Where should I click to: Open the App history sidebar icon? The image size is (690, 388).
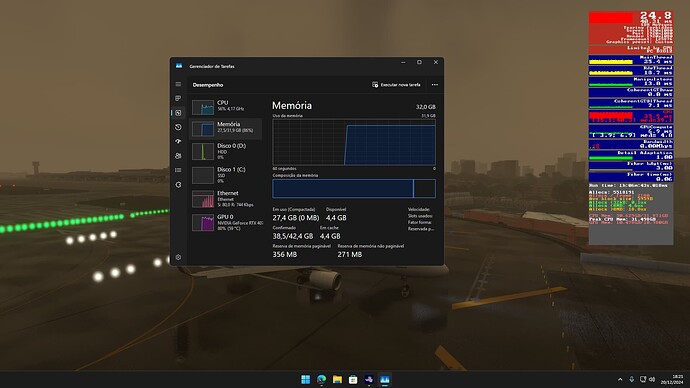point(178,127)
